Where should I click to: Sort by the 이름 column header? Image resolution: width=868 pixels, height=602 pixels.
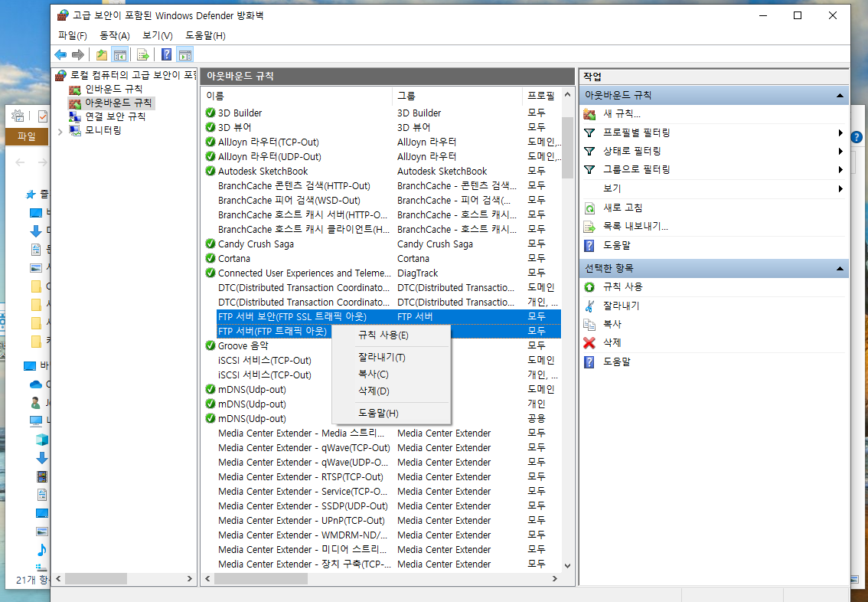coord(296,96)
